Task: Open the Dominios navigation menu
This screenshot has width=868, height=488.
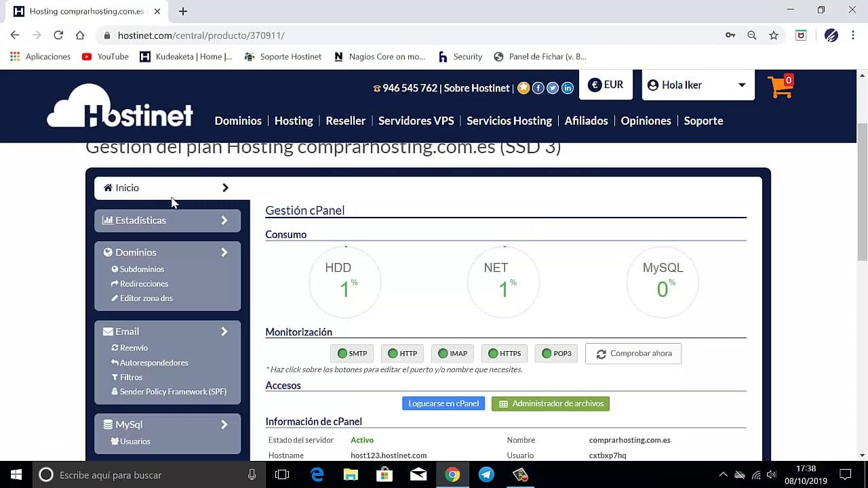Action: coord(238,121)
